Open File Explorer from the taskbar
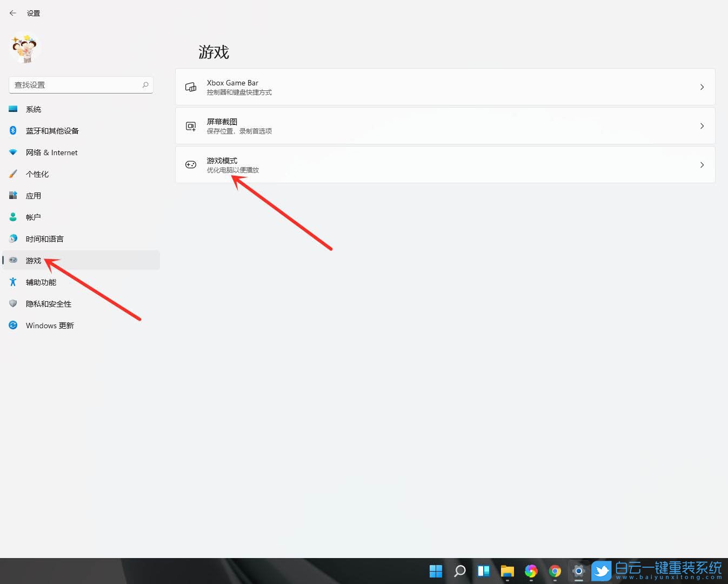 (x=507, y=571)
